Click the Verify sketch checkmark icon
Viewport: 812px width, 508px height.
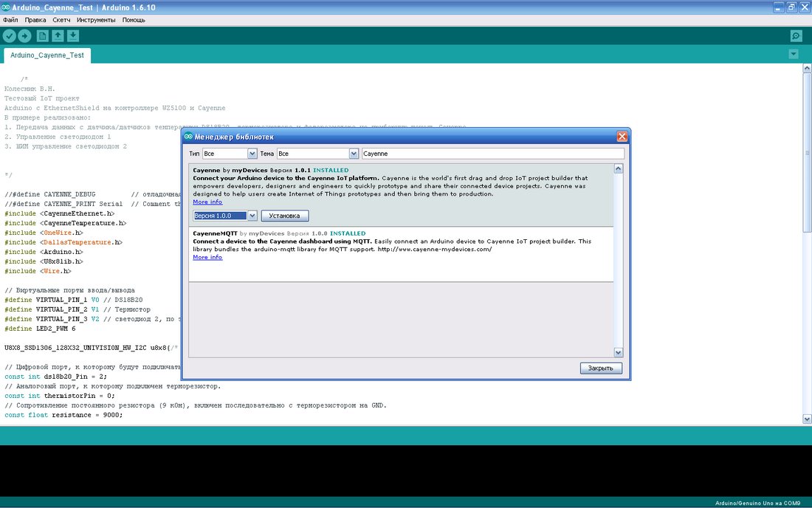click(x=10, y=35)
